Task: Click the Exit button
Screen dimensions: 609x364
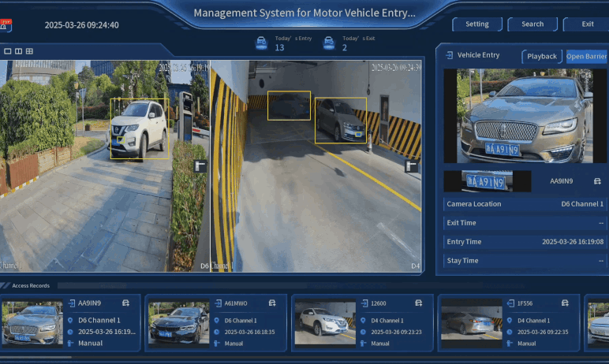Action: coord(587,24)
